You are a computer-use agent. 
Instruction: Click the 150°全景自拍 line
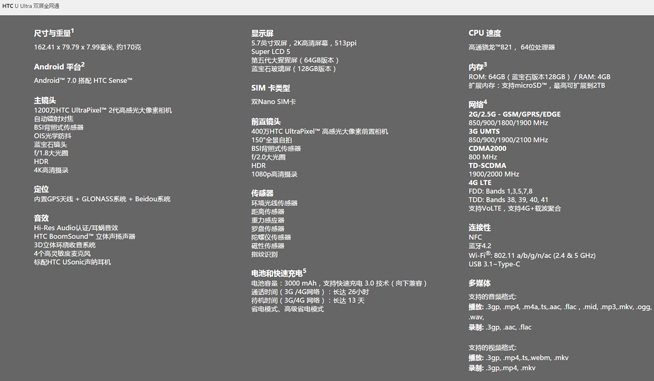point(272,140)
